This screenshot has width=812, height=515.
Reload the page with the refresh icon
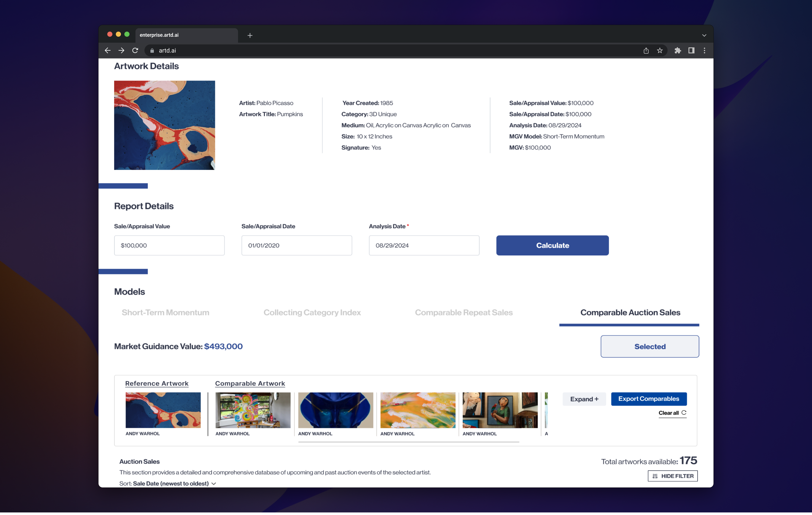point(135,51)
